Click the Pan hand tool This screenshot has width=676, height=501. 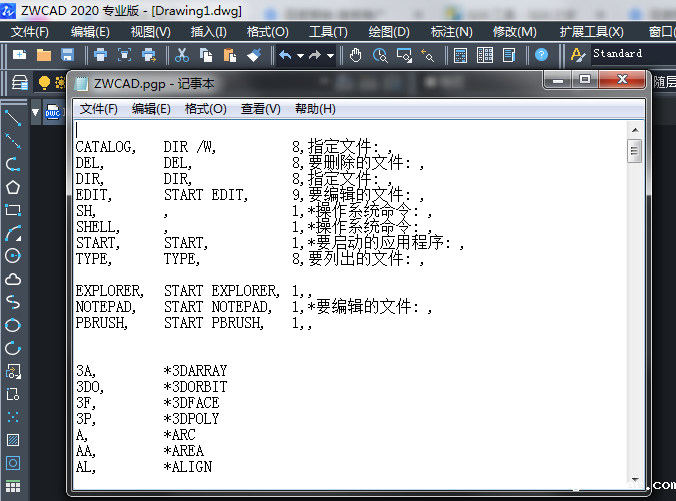356,54
